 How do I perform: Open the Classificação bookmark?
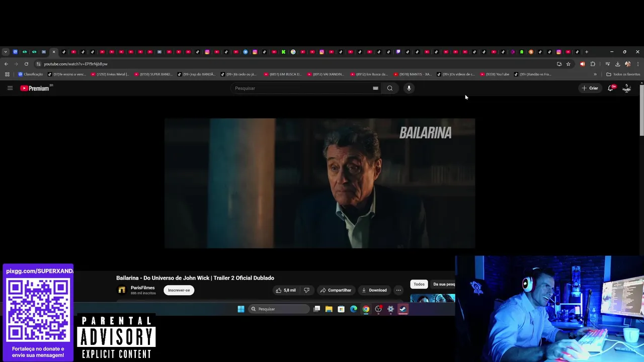click(x=31, y=74)
